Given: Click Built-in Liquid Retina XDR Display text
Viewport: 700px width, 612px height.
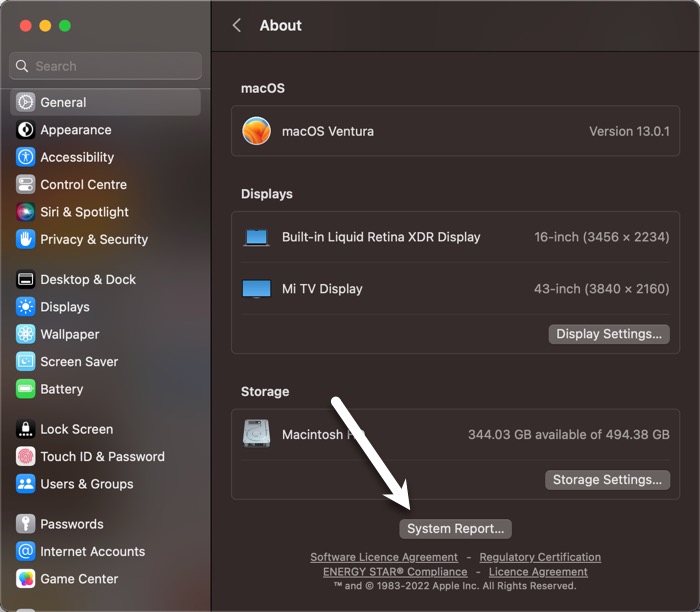Looking at the screenshot, I should 381,237.
